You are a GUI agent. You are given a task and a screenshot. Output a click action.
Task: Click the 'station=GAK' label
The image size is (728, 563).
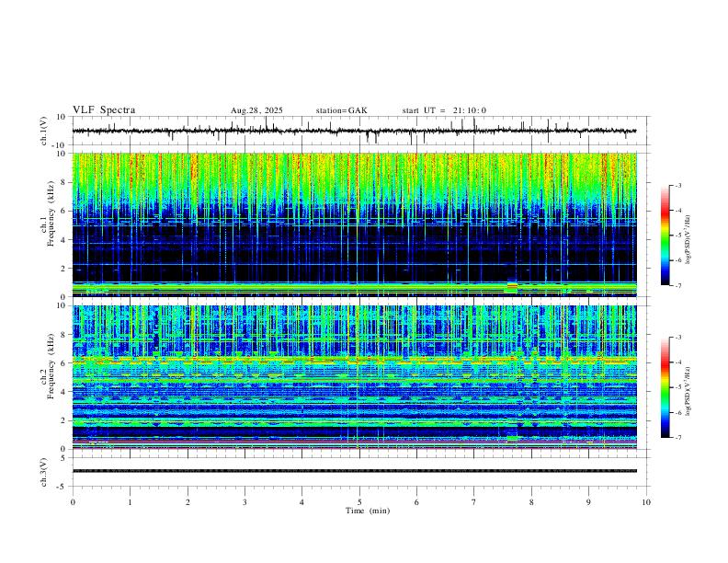[x=341, y=110]
